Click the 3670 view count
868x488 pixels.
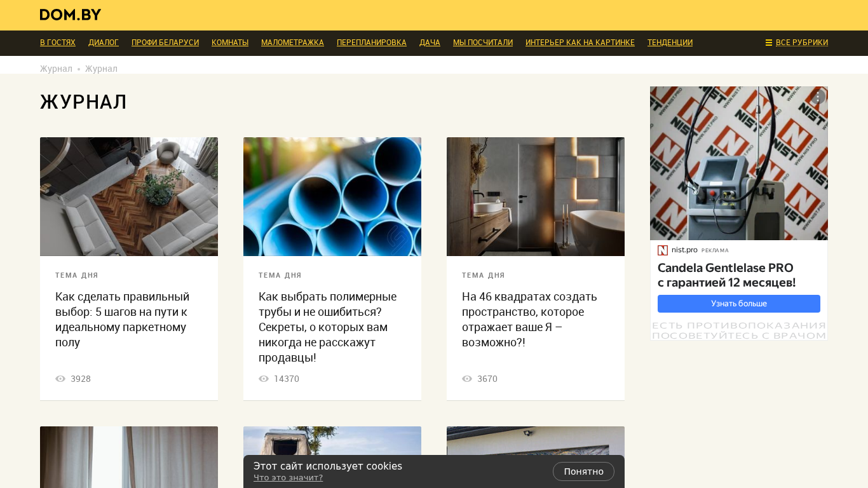click(487, 379)
